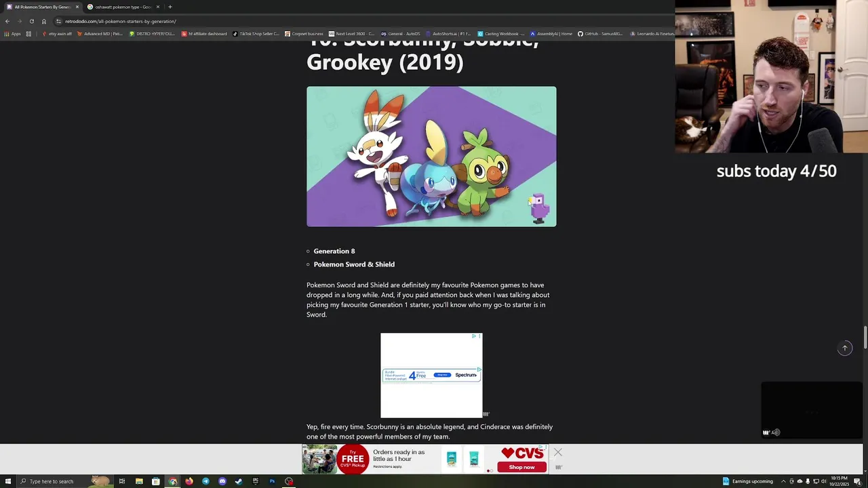This screenshot has width=868, height=488.
Task: Open the browser home page icon
Action: (x=44, y=21)
